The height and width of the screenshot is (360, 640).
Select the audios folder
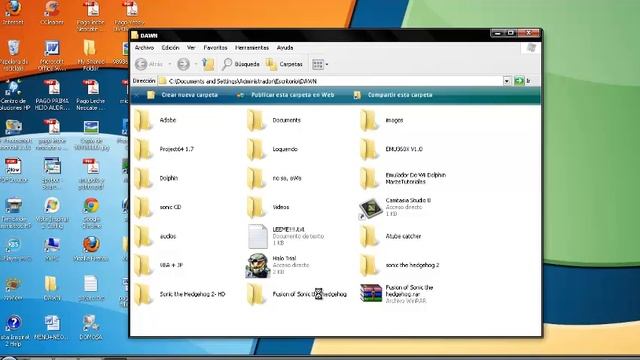pyautogui.click(x=155, y=236)
